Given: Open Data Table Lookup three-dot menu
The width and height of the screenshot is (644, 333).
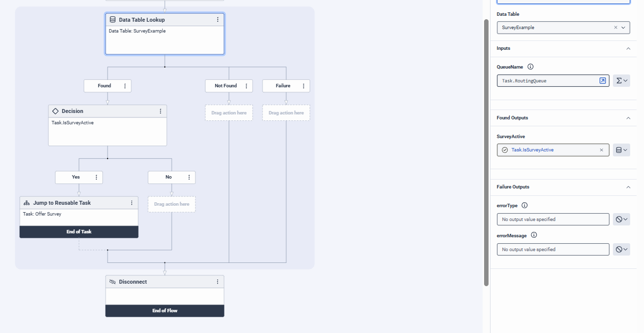Looking at the screenshot, I should tap(218, 20).
